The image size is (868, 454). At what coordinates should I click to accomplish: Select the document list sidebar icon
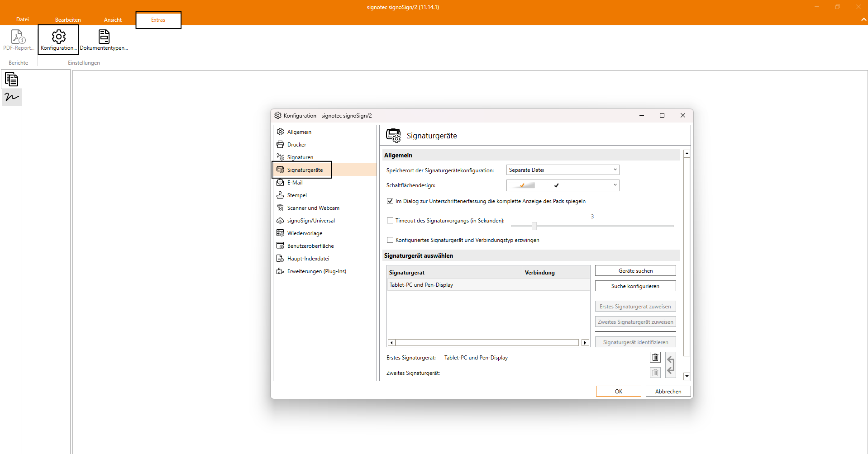(x=12, y=79)
